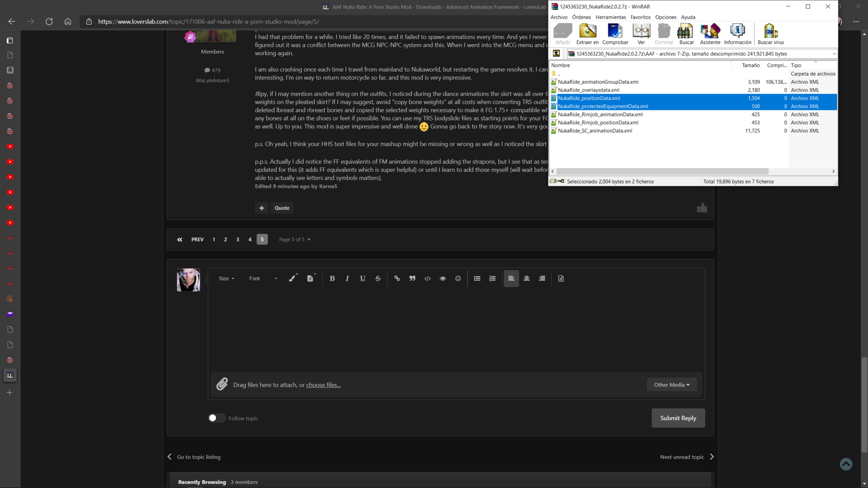
Task: Click the Submit Reply button
Action: click(x=678, y=418)
